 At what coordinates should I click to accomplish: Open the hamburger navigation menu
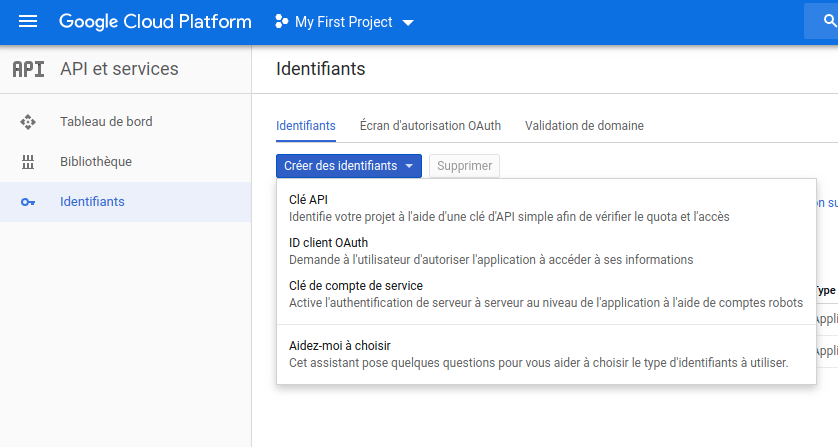pyautogui.click(x=28, y=22)
